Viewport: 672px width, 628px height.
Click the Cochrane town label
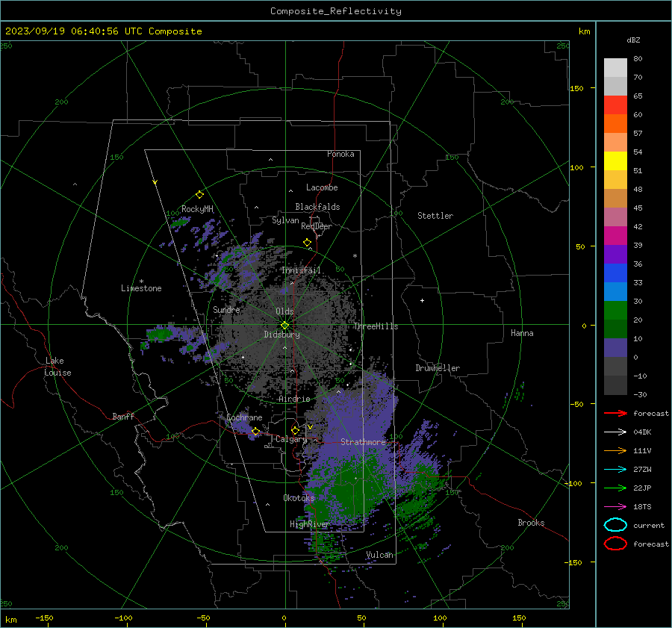244,417
